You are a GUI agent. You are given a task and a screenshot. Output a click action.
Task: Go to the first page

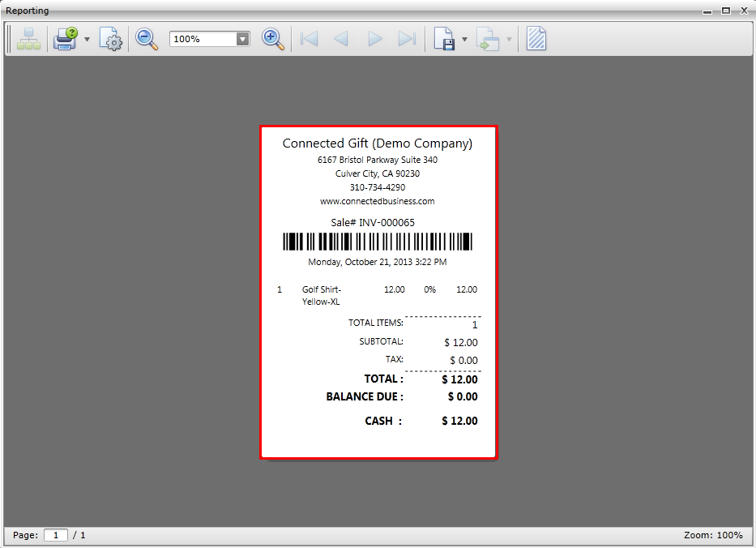coord(309,39)
